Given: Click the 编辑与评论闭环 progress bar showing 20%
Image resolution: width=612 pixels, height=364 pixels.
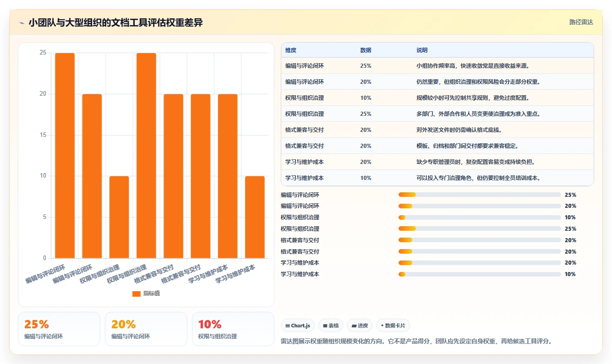Looking at the screenshot, I should [x=480, y=206].
